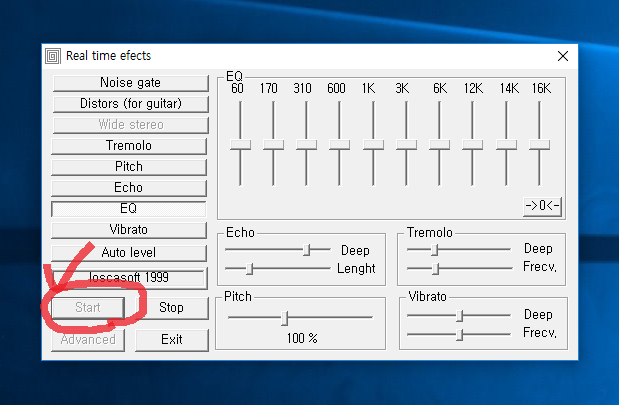
Task: Click the Ioscasoft 1999 button
Action: 129,278
